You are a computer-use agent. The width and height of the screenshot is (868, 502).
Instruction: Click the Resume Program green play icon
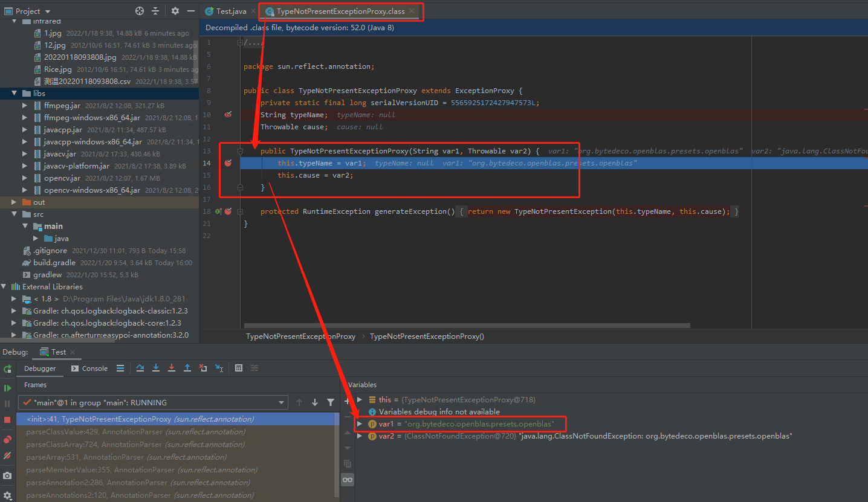[x=7, y=387]
